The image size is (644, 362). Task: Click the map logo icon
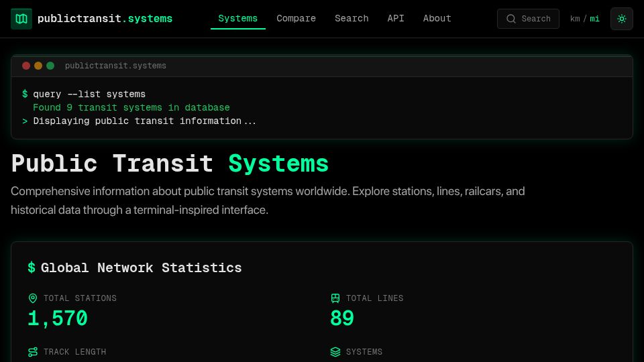point(21,19)
